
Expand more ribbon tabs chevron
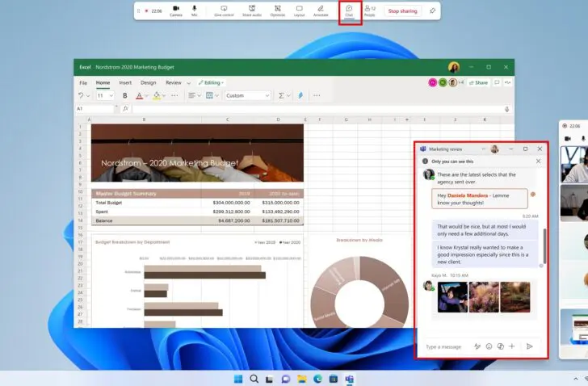coord(189,83)
